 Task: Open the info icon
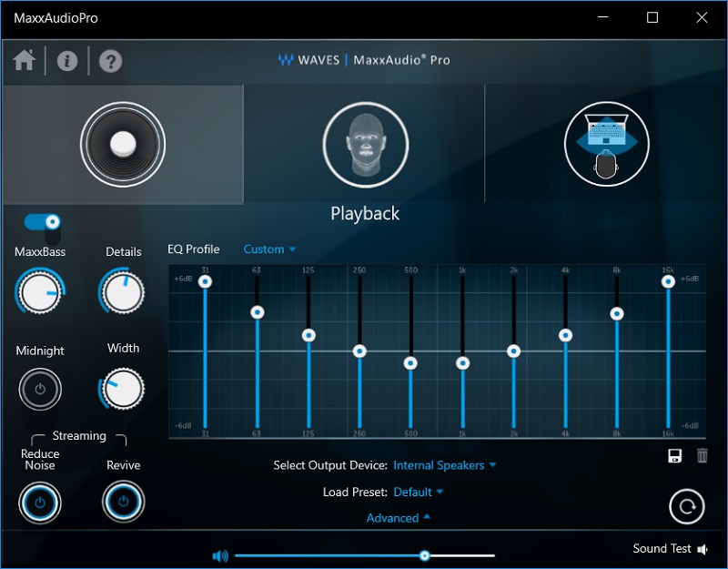(x=67, y=61)
